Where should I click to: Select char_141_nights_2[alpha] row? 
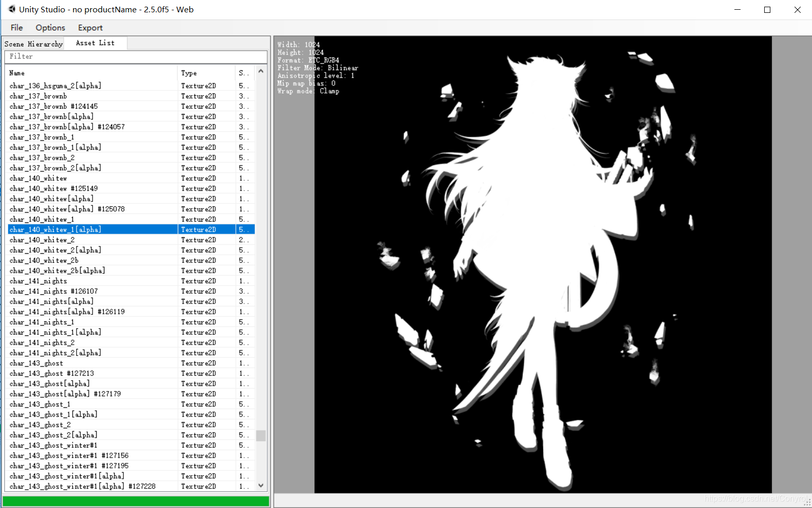pos(131,353)
